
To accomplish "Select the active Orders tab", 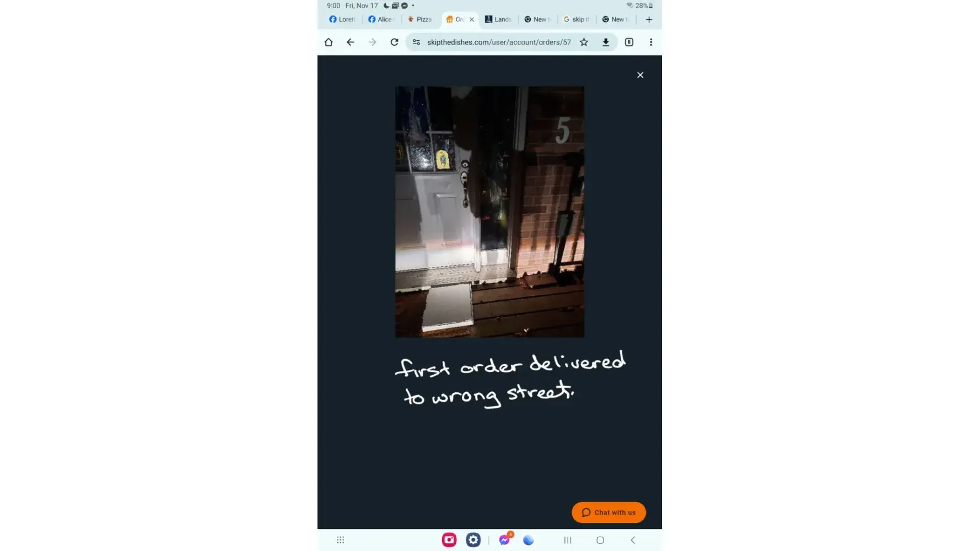I will [456, 19].
